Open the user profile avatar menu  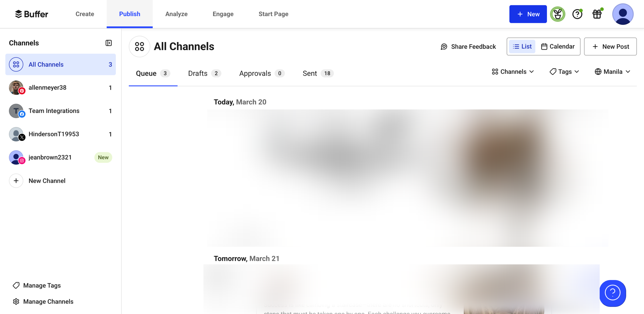coord(623,14)
